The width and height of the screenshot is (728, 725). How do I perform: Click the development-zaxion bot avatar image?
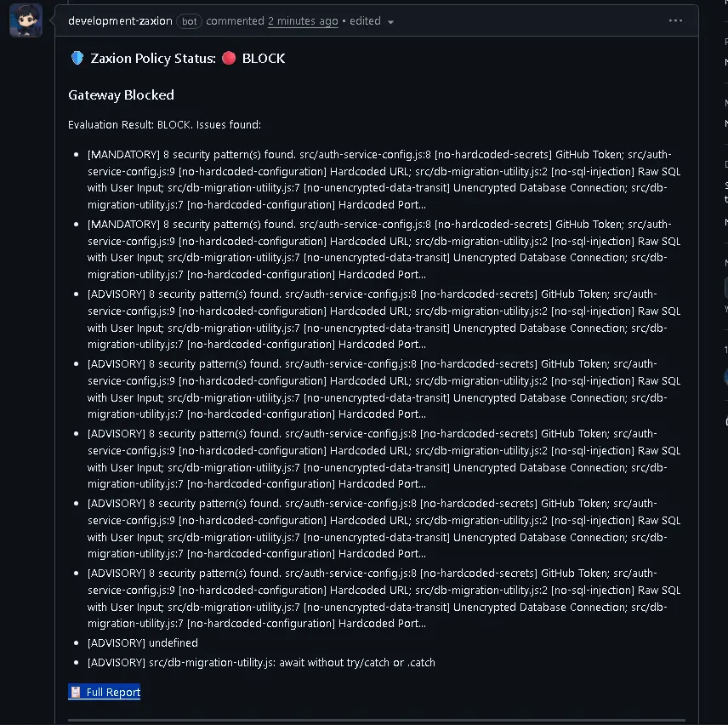click(26, 20)
